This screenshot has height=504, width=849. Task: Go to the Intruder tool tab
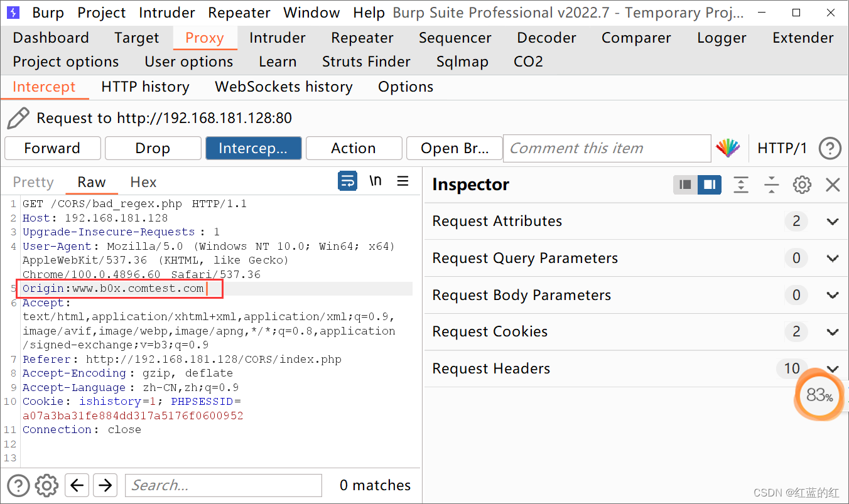pyautogui.click(x=278, y=38)
